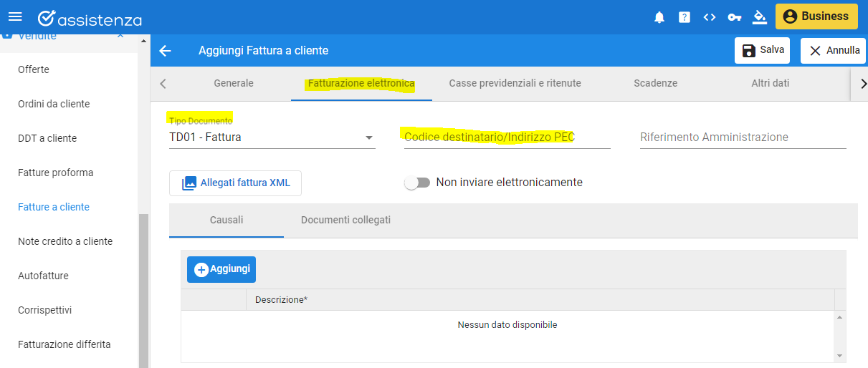Show previous tabs with left chevron
The width and height of the screenshot is (868, 368).
pos(163,84)
